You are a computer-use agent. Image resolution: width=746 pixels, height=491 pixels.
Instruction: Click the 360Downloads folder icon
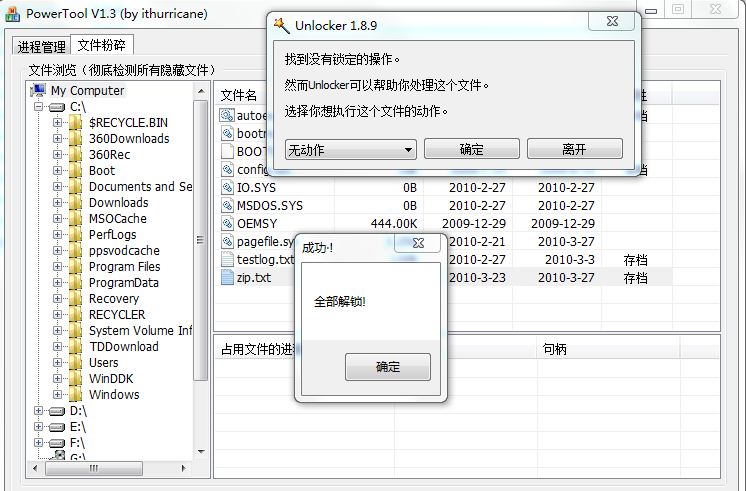click(75, 138)
